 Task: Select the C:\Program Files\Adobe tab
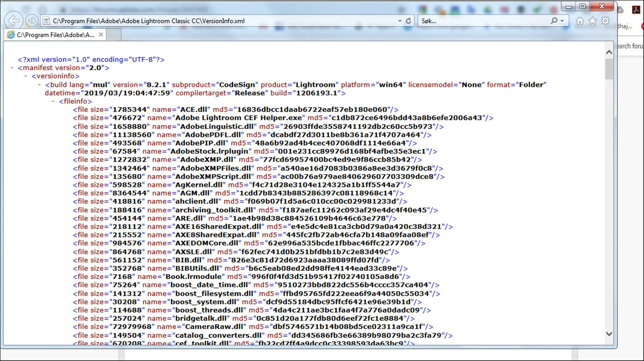(55, 35)
